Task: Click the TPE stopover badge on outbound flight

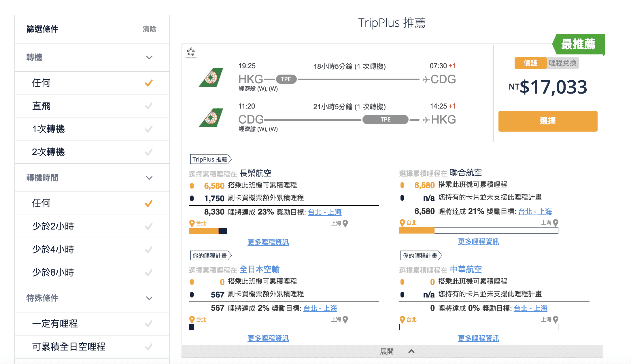Action: (286, 79)
